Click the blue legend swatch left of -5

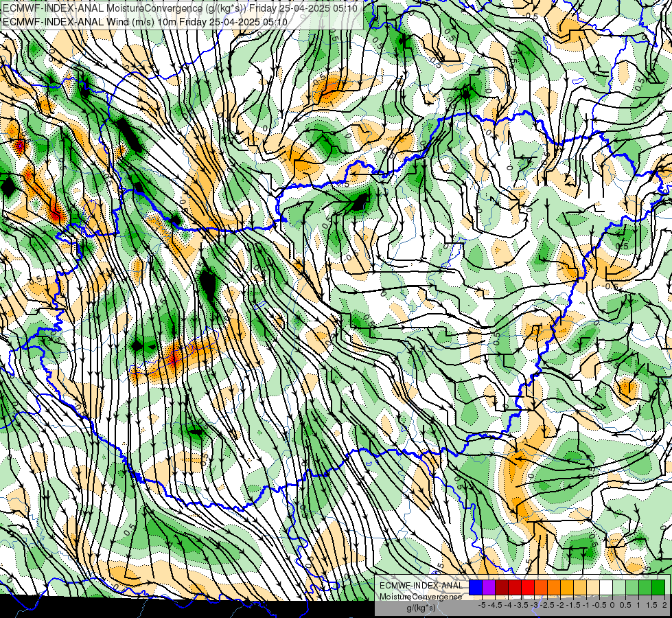tap(476, 588)
